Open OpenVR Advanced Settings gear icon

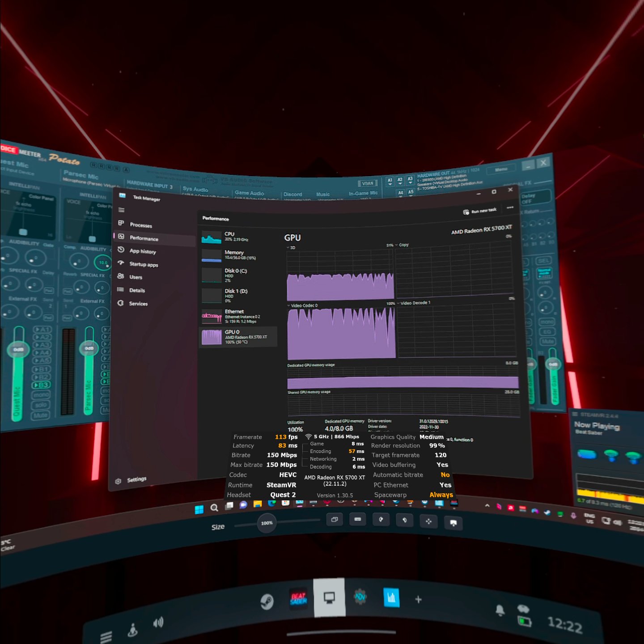pyautogui.click(x=360, y=597)
